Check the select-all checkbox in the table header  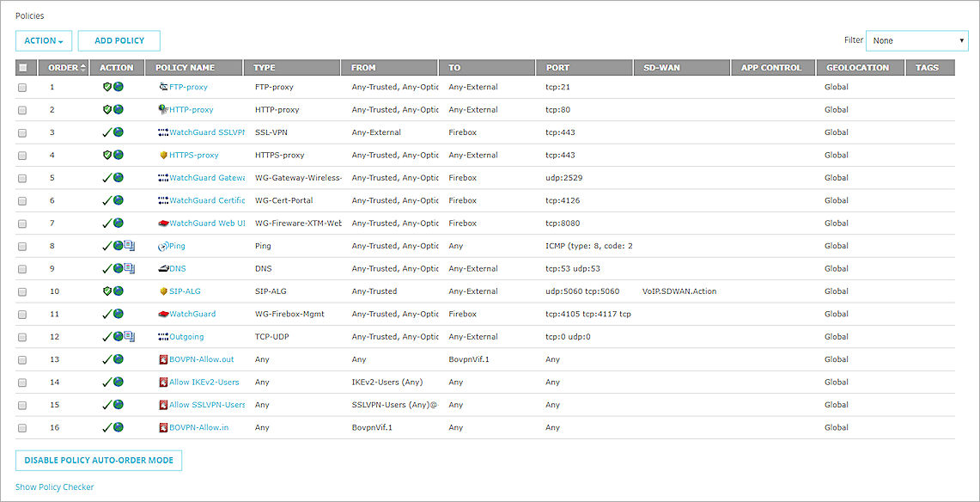click(22, 67)
